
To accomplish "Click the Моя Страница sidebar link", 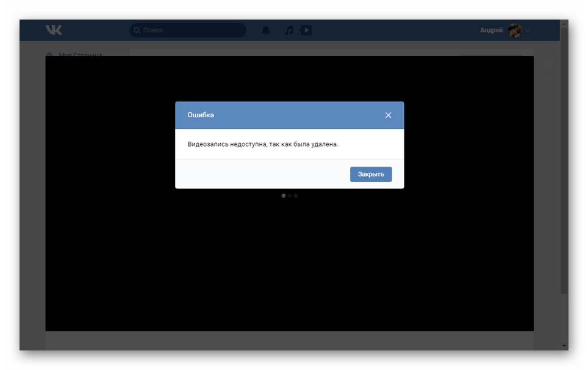I will tap(81, 55).
